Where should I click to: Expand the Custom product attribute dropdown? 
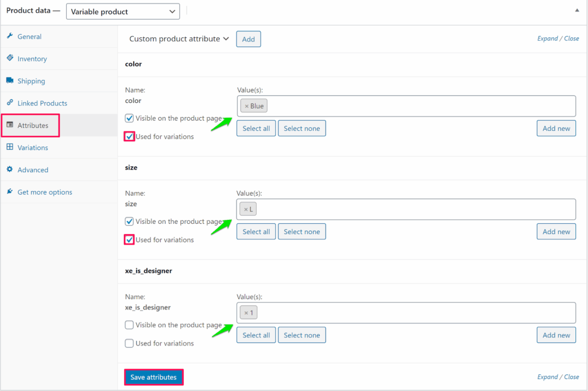[179, 39]
